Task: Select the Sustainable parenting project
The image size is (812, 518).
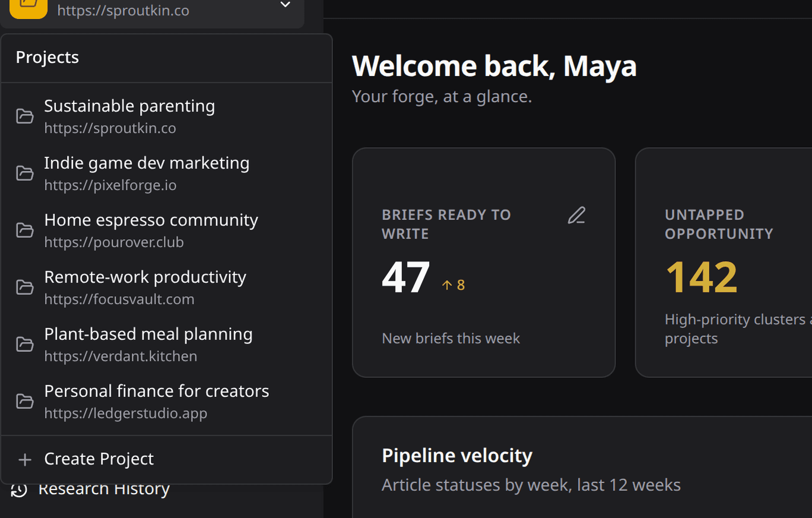Action: pos(166,116)
